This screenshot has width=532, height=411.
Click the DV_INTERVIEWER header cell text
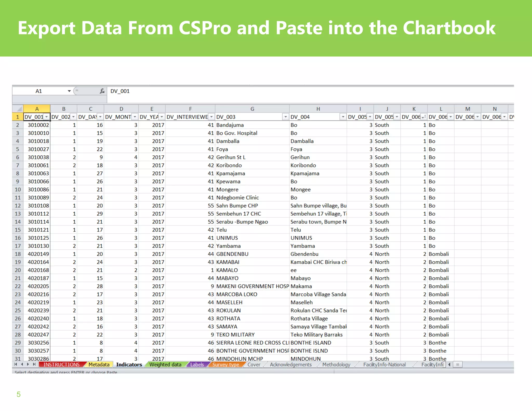coord(187,117)
